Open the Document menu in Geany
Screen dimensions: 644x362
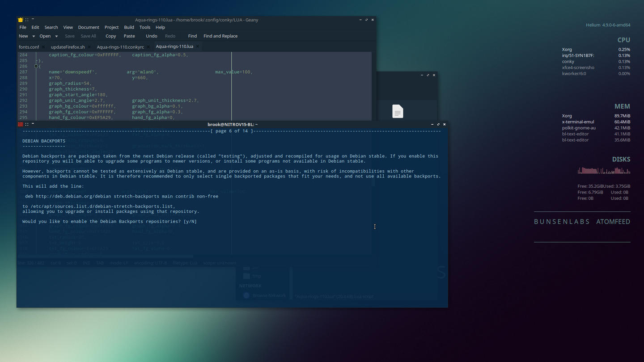[89, 27]
